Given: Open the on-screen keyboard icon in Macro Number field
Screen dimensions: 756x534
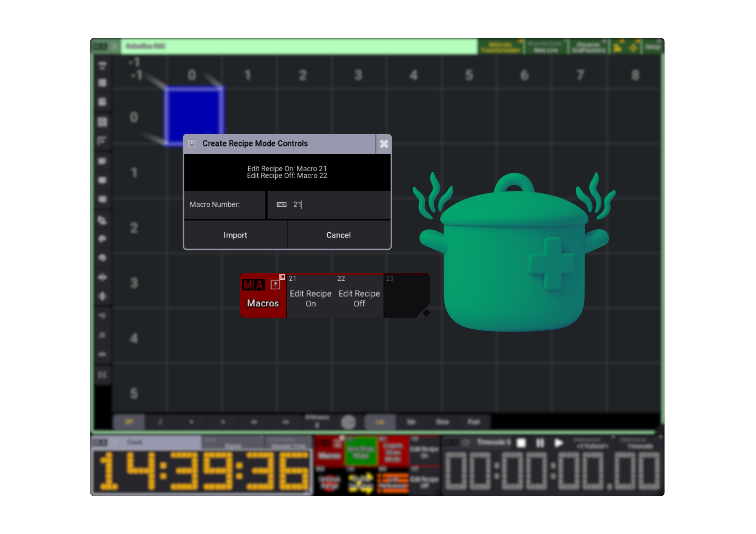Looking at the screenshot, I should click(x=282, y=205).
